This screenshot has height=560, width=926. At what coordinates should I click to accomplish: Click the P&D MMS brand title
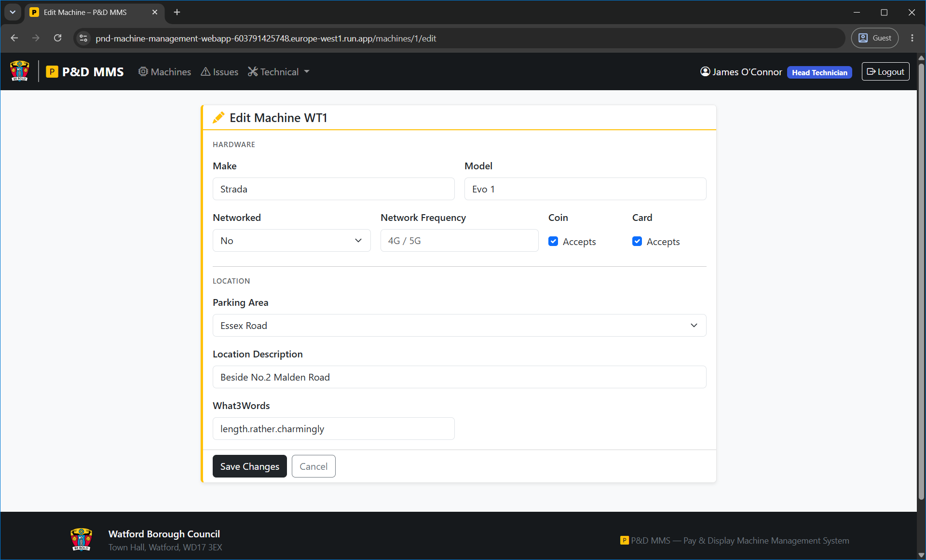(x=93, y=72)
